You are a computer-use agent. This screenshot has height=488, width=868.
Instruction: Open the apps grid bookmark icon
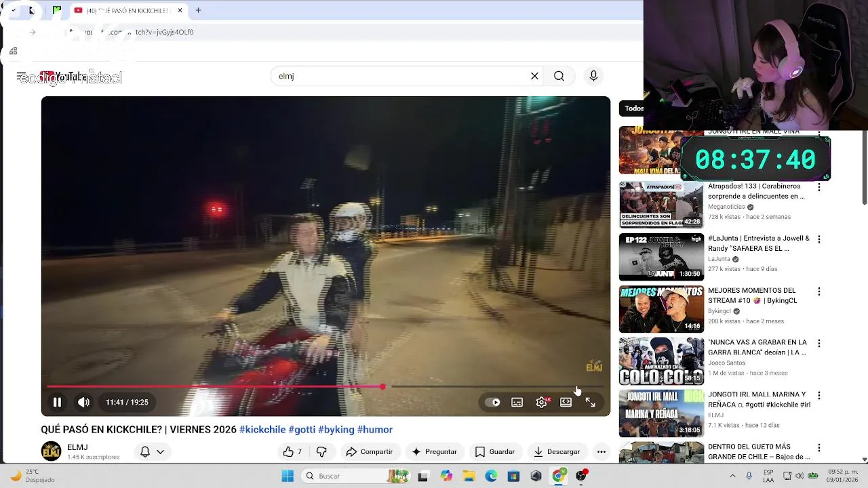pos(13,51)
